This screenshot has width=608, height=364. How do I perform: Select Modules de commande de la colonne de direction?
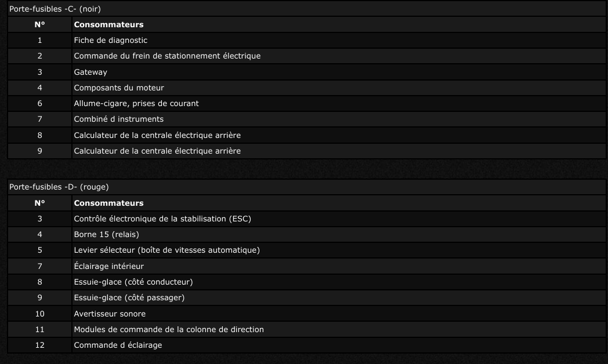click(169, 329)
